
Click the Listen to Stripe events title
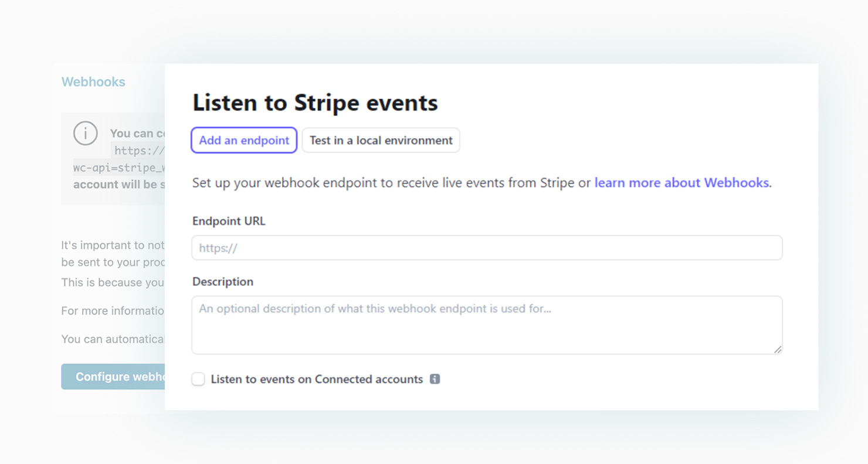pyautogui.click(x=315, y=103)
